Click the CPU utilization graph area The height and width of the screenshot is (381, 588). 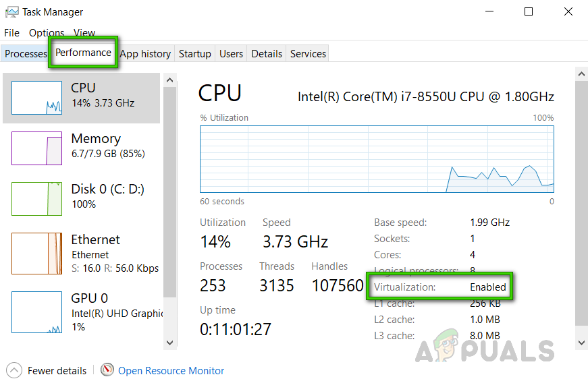coord(377,158)
